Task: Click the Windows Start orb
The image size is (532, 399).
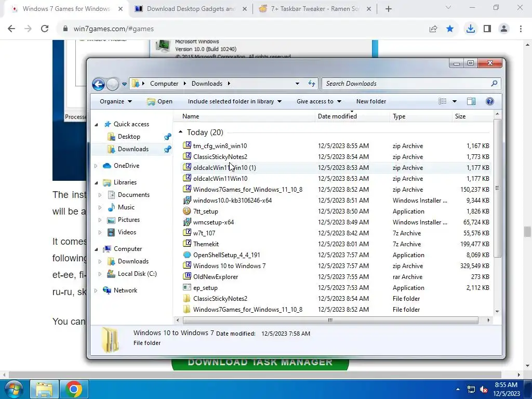Action: point(14,389)
